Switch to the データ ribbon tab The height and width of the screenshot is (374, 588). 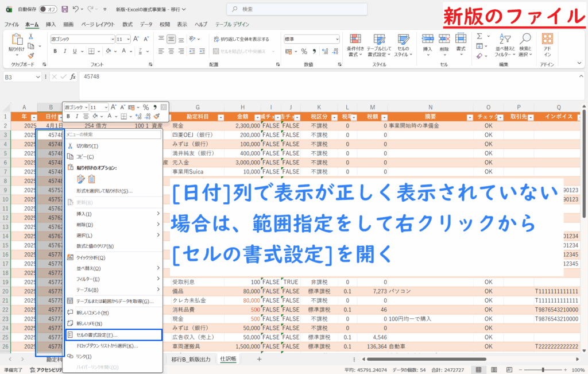pyautogui.click(x=146, y=25)
